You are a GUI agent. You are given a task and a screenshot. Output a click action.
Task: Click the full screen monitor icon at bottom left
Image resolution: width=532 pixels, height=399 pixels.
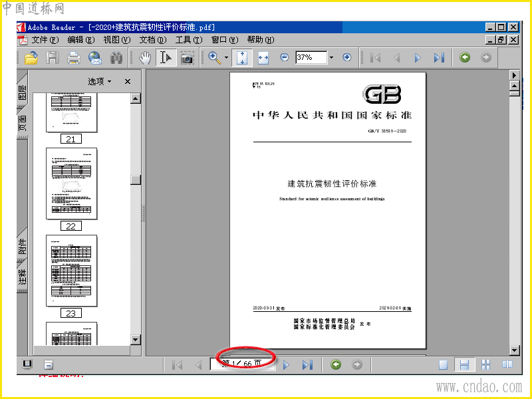[27, 364]
